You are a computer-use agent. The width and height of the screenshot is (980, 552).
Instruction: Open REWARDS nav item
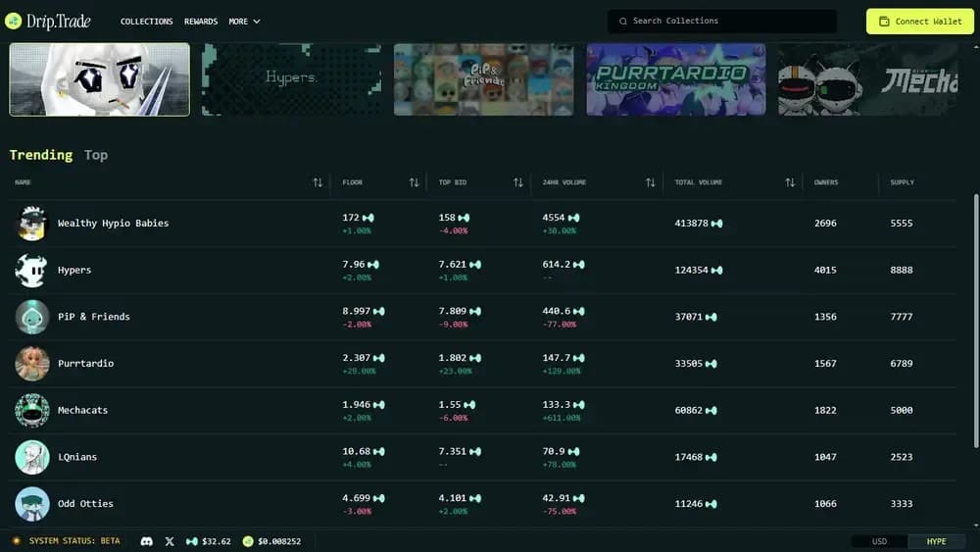[201, 22]
